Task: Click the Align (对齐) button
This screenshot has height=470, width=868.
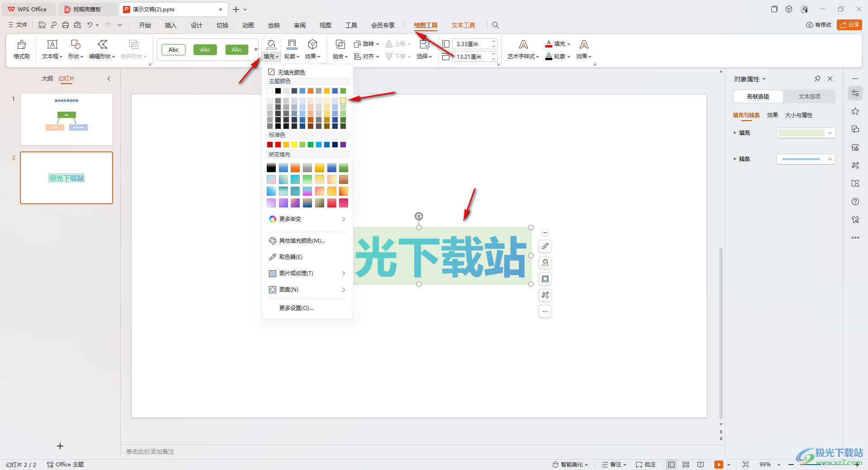Action: click(366, 56)
